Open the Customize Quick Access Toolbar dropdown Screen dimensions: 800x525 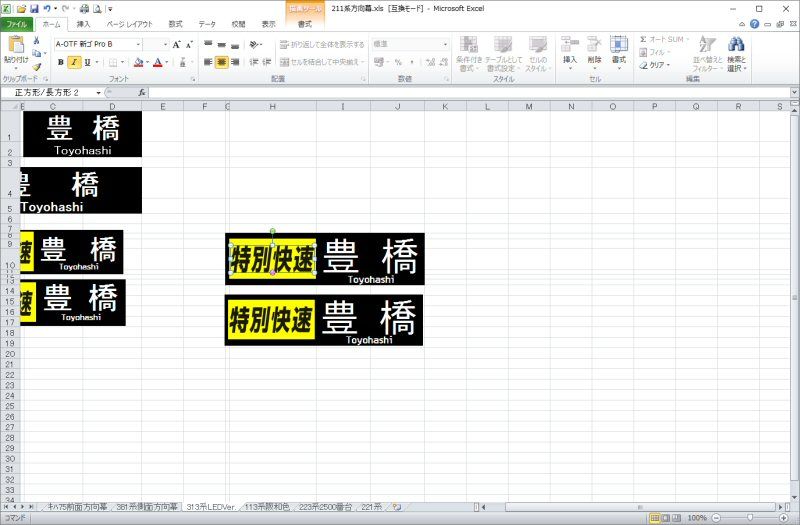pyautogui.click(x=110, y=9)
